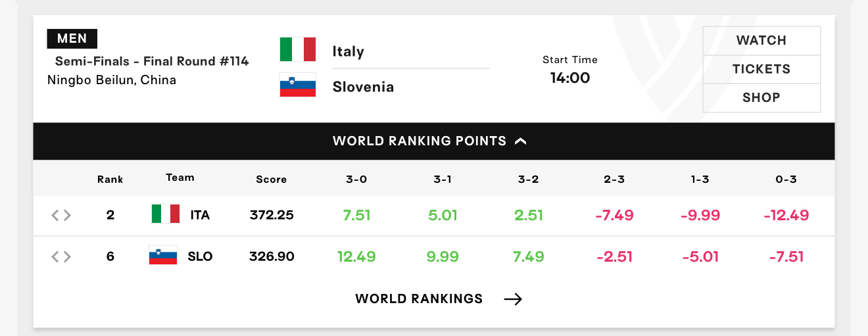This screenshot has width=868, height=336.
Task: Click the ITA flag in rankings table
Action: point(165,214)
